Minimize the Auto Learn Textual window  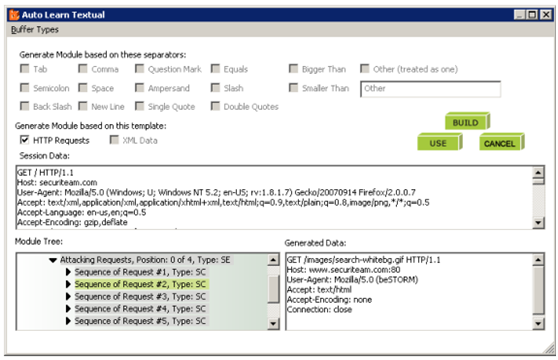(520, 15)
